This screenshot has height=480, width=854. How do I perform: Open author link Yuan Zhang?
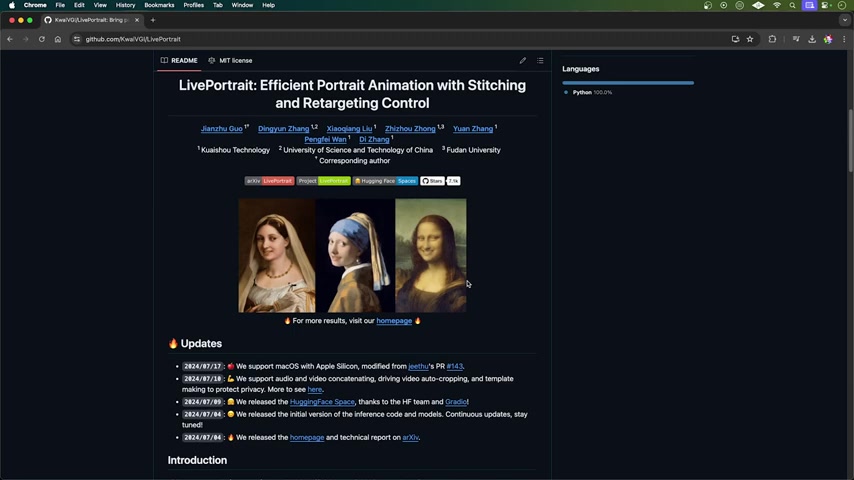coord(473,129)
